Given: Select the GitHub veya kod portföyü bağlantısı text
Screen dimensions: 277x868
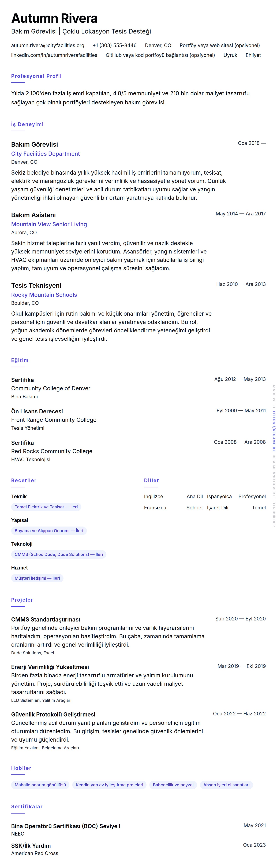Looking at the screenshot, I should coord(160,55).
